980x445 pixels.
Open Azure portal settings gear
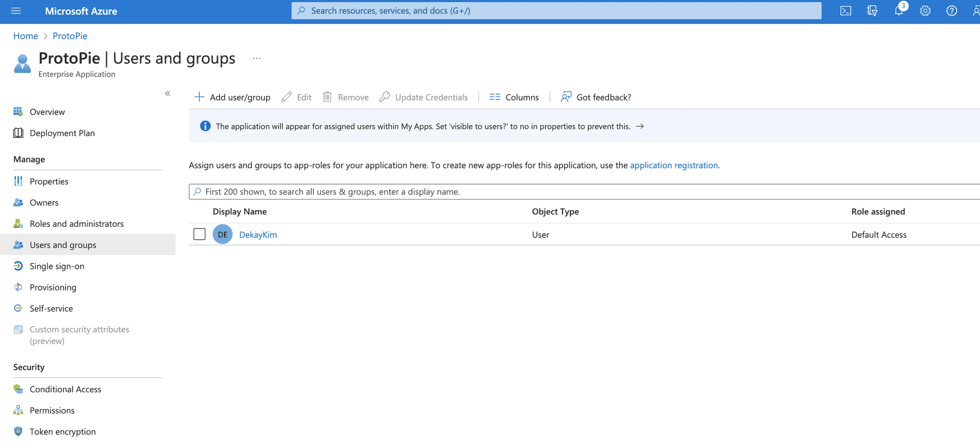925,11
